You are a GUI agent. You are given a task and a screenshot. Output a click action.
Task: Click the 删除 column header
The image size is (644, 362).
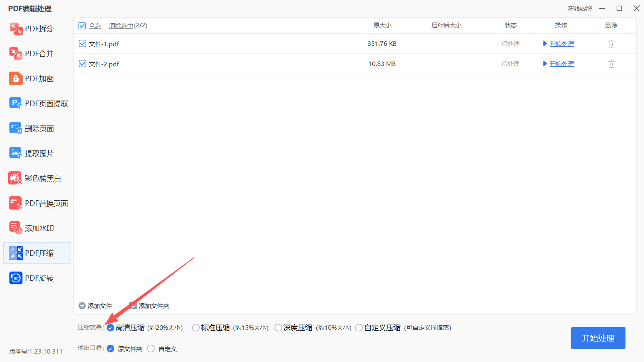(x=611, y=25)
